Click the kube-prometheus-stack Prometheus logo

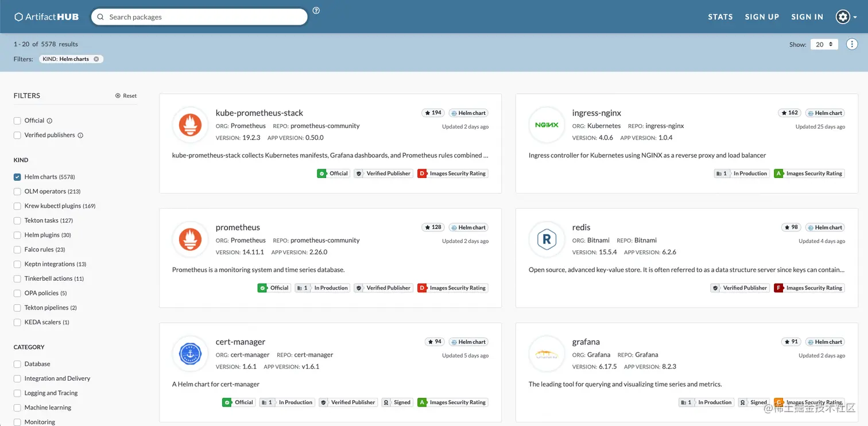click(x=190, y=125)
